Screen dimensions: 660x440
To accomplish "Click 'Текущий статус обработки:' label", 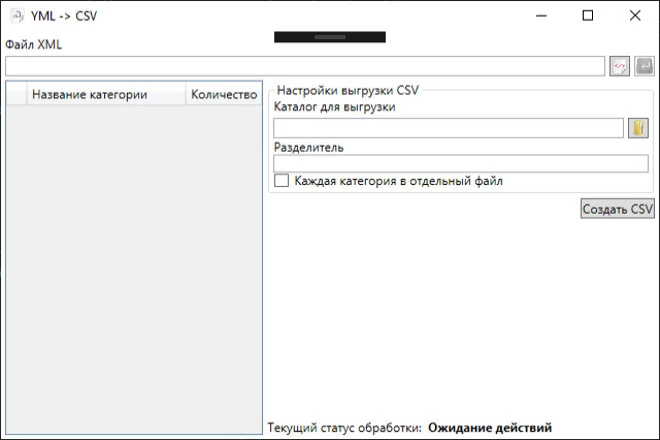I will click(345, 428).
